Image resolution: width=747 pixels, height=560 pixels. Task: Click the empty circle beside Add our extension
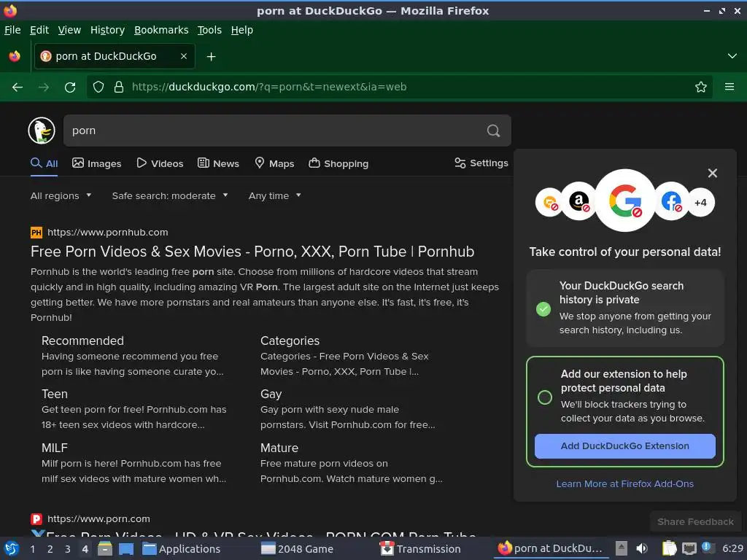544,397
